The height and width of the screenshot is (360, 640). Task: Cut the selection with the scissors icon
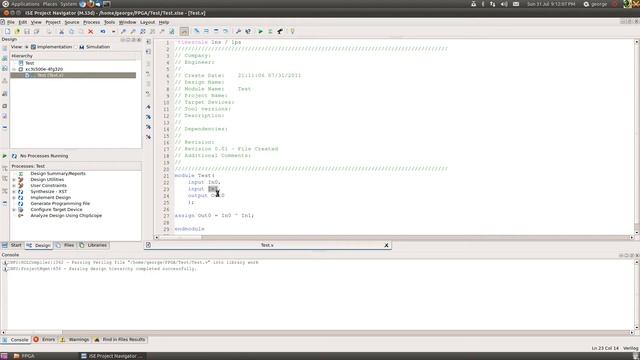61,31
